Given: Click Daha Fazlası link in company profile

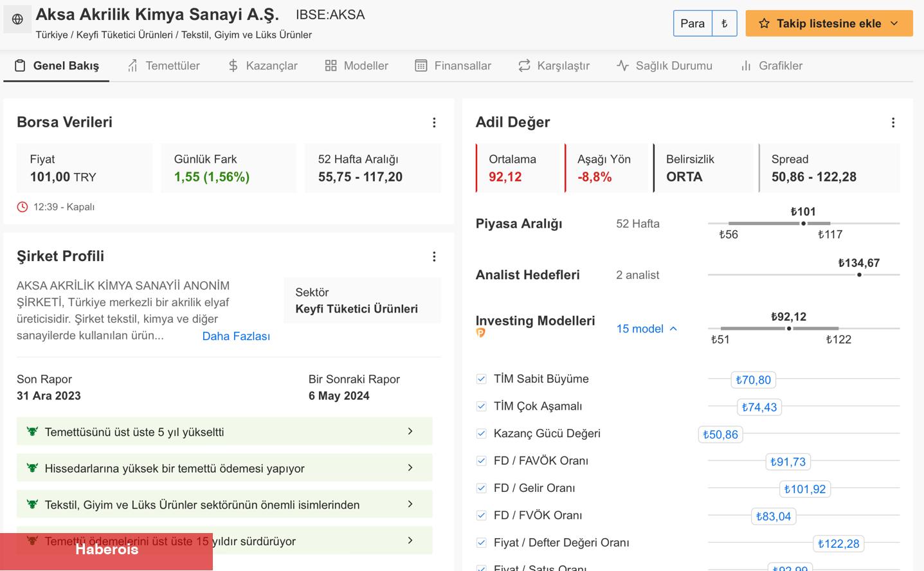Looking at the screenshot, I should pos(236,336).
